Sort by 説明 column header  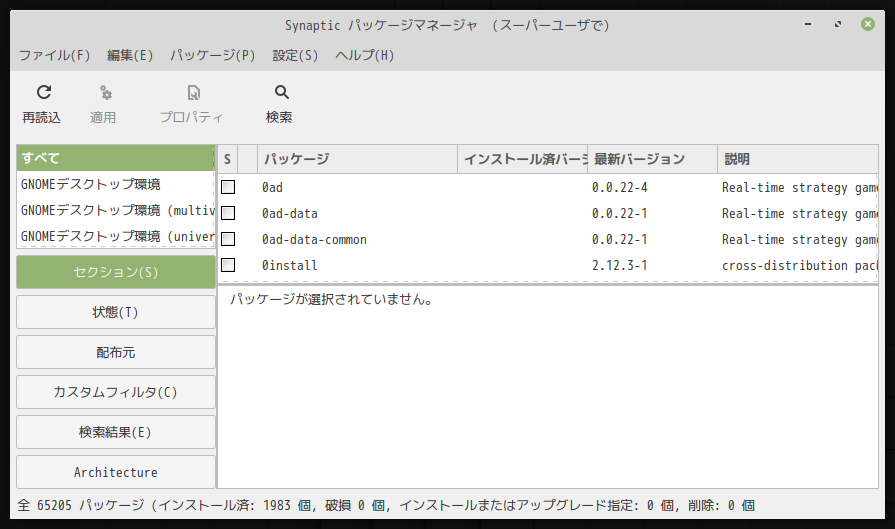point(797,159)
